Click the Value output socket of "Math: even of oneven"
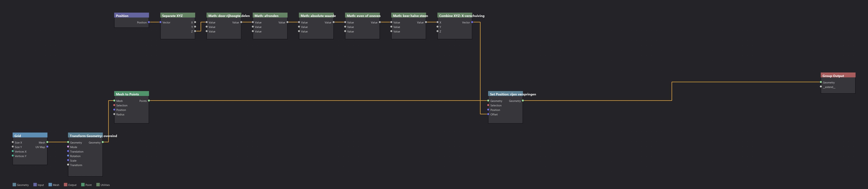The width and height of the screenshot is (868, 189). tap(380, 22)
